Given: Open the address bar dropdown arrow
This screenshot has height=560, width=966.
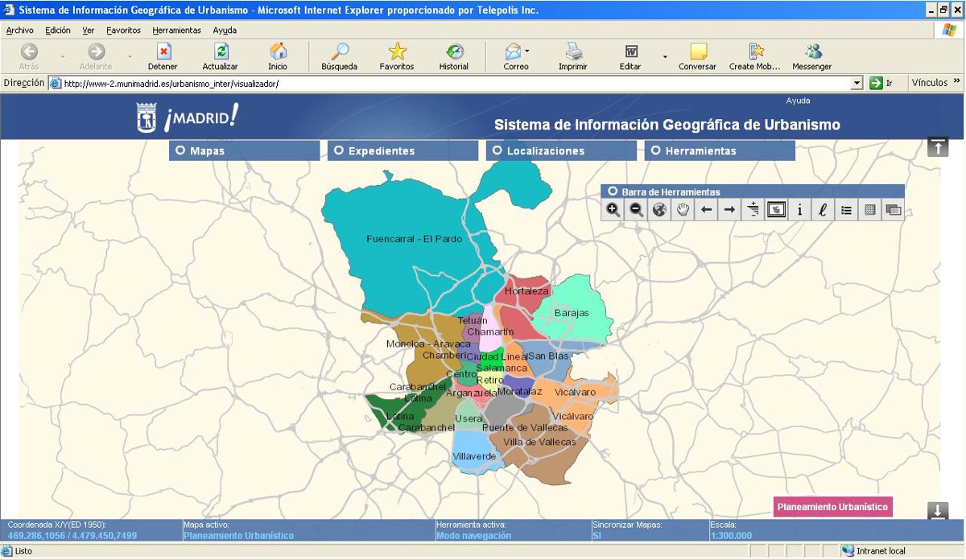Looking at the screenshot, I should pos(857,84).
